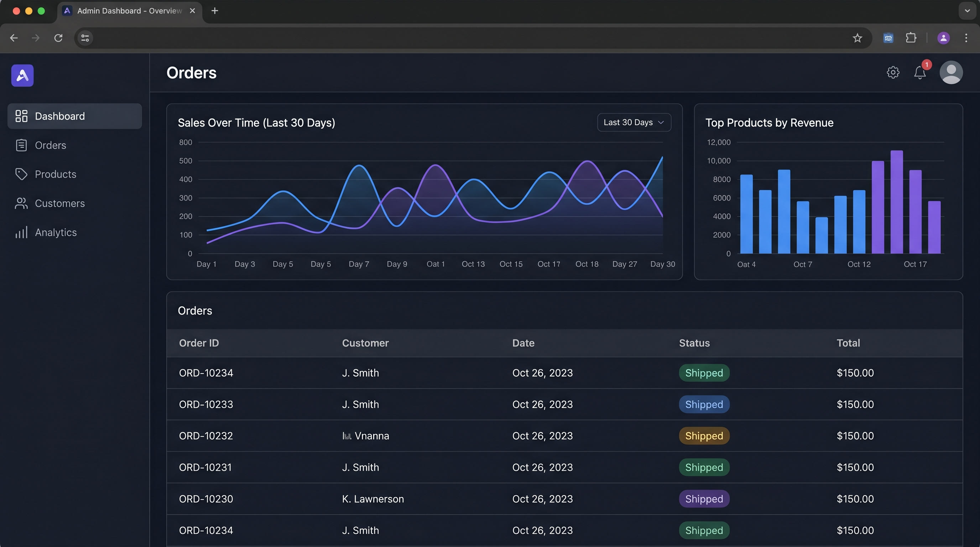This screenshot has height=547, width=980.
Task: Close the Admin Dashboard tab
Action: coord(193,11)
